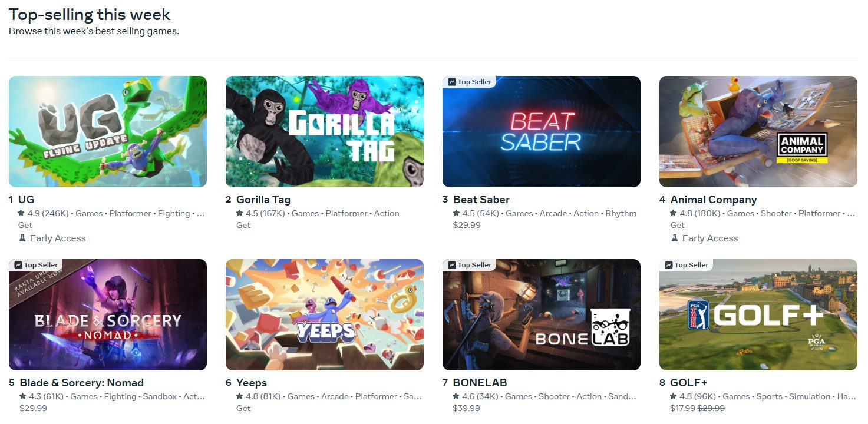868x424 pixels.
Task: Click the Top Seller badge on GOLF+
Action: click(x=687, y=265)
